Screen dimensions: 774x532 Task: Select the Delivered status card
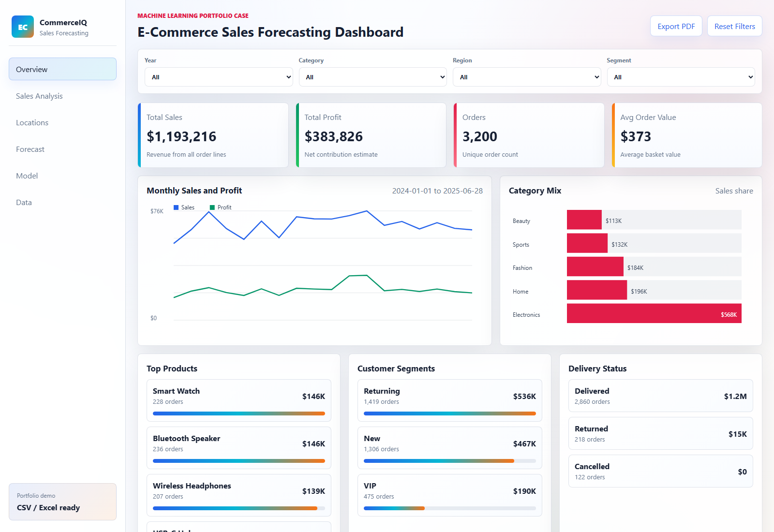click(x=661, y=396)
